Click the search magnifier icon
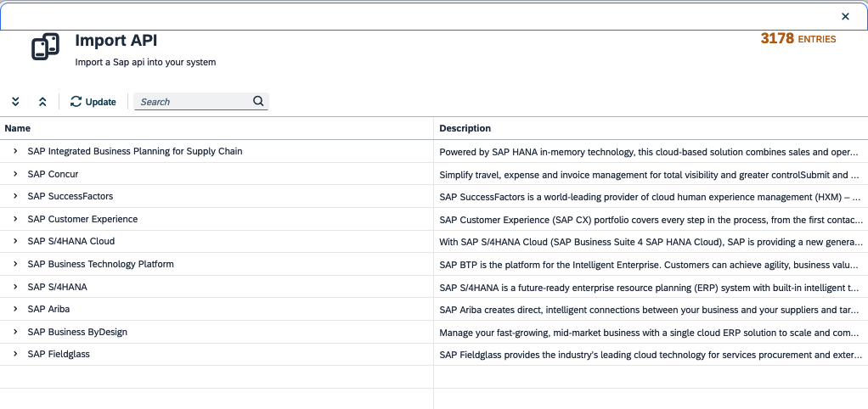This screenshot has width=868, height=409. tap(258, 101)
